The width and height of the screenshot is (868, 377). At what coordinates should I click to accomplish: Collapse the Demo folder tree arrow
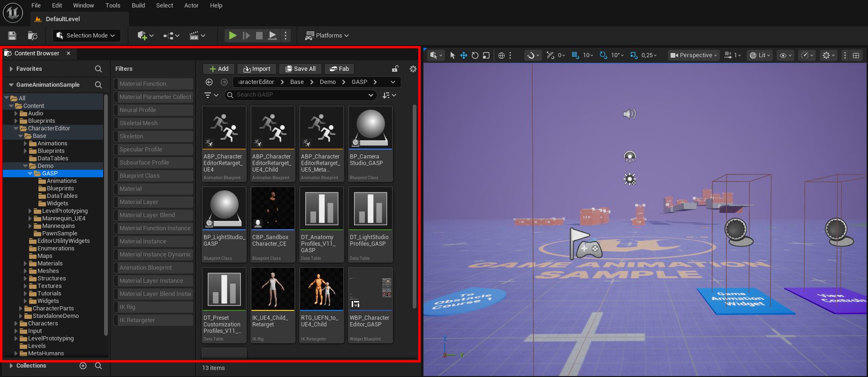[x=25, y=166]
